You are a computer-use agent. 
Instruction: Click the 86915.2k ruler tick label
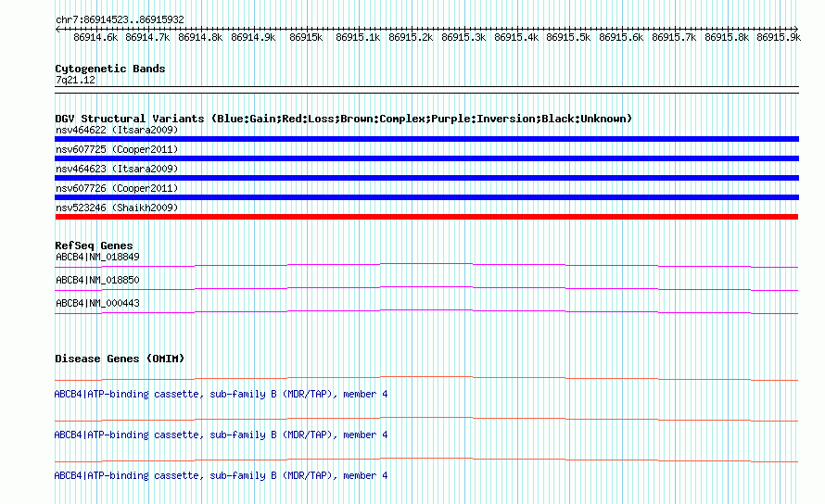pos(411,37)
